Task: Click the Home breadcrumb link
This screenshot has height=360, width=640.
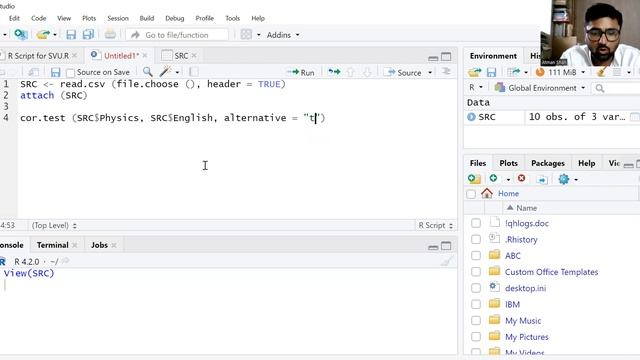Action: pyautogui.click(x=508, y=193)
